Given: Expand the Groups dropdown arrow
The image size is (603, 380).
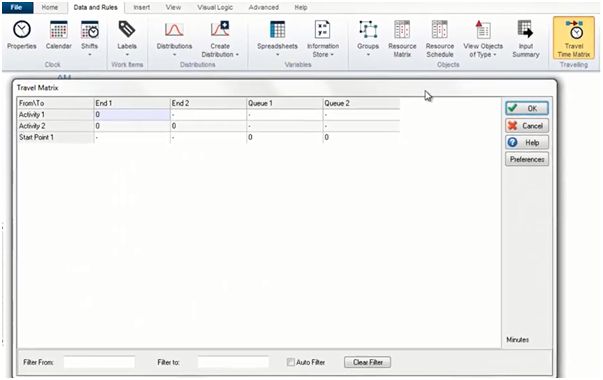Looking at the screenshot, I should [368, 55].
